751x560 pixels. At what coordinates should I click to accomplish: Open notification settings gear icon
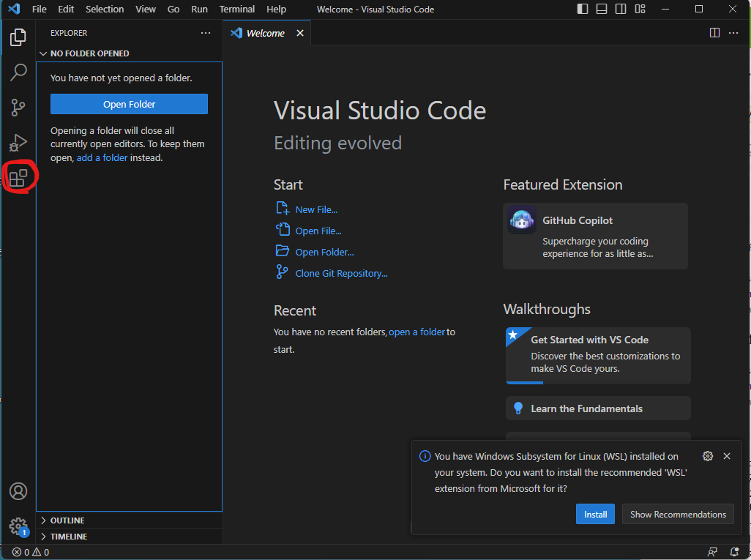(x=707, y=456)
